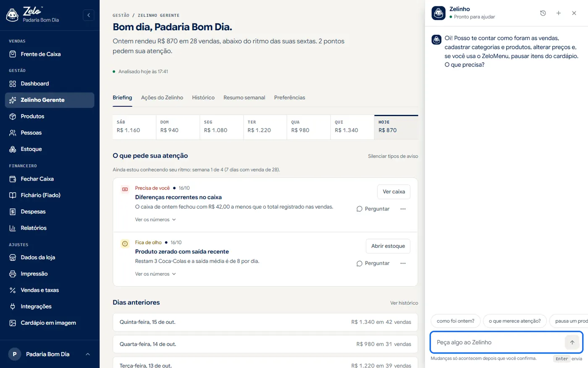
Task: Go to Dashboard in sidebar
Action: [50, 84]
